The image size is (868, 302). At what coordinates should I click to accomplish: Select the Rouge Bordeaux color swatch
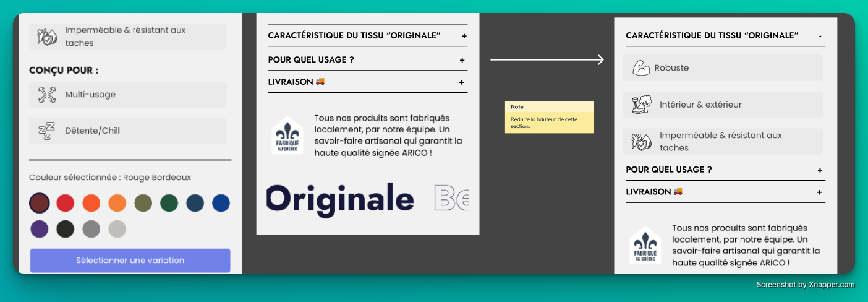[x=39, y=202]
